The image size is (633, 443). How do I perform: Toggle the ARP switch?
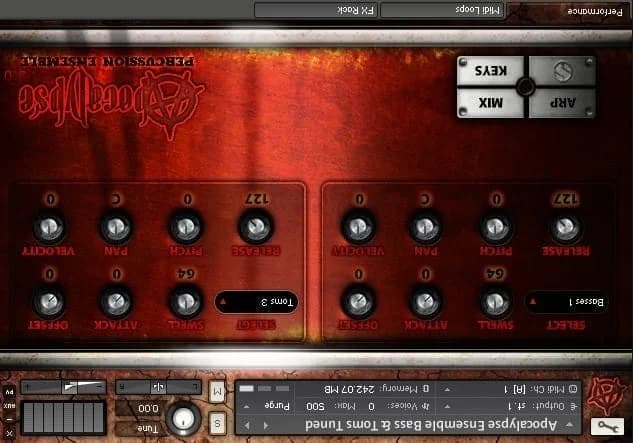pos(561,102)
